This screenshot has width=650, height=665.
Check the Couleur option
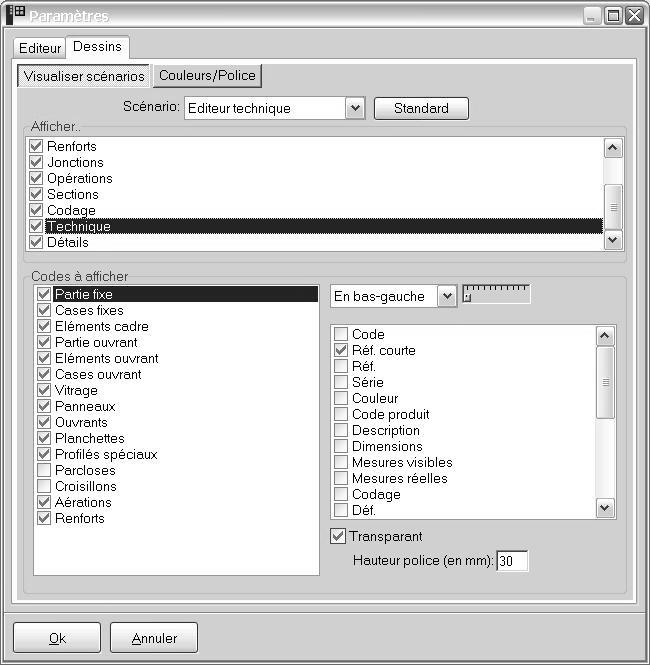click(341, 398)
